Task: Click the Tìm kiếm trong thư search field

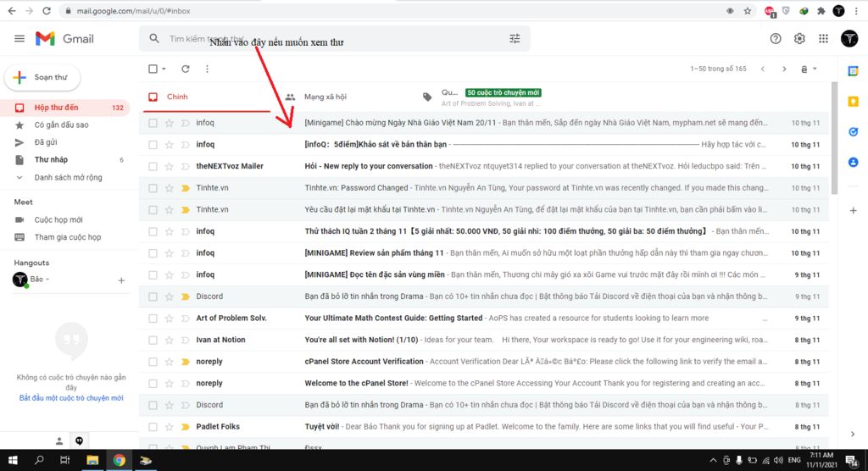Action: point(334,39)
